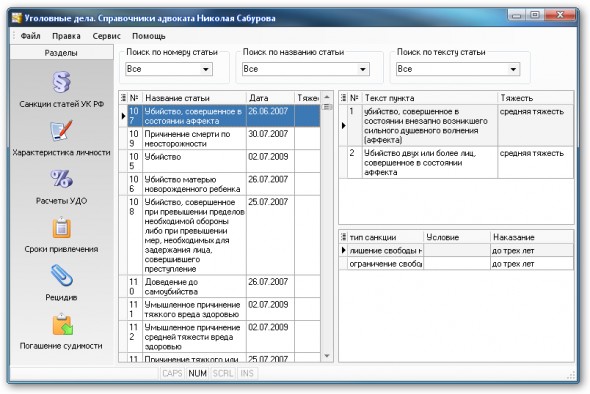Open the Правка menu
The width and height of the screenshot is (590, 394).
click(x=66, y=36)
